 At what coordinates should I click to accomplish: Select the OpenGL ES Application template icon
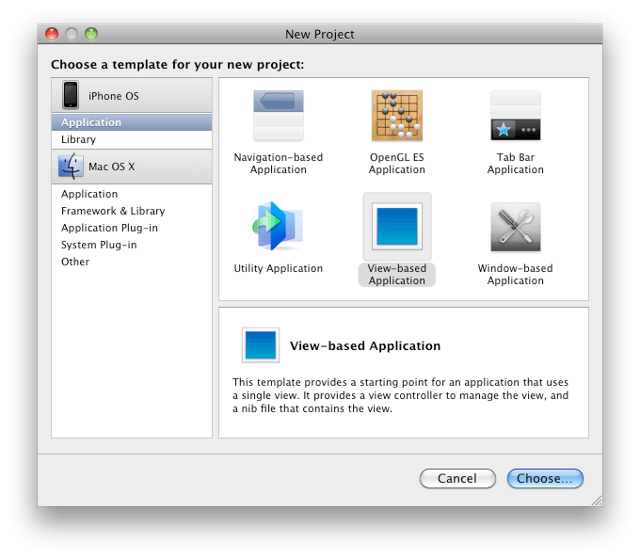tap(397, 116)
